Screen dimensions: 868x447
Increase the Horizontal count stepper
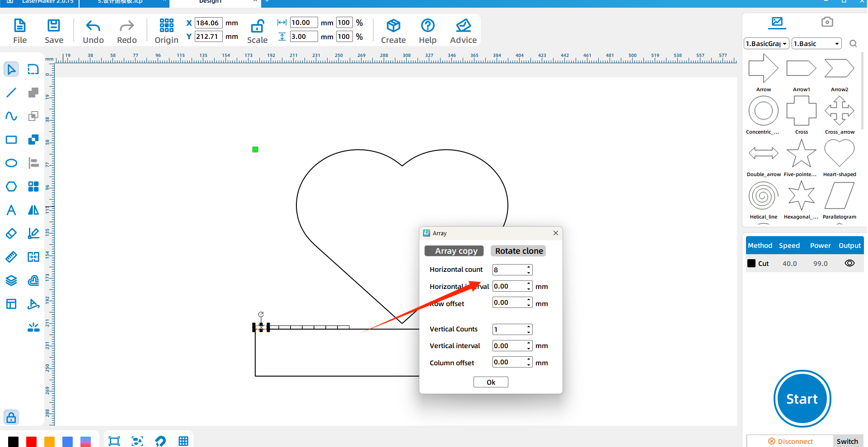pos(529,267)
